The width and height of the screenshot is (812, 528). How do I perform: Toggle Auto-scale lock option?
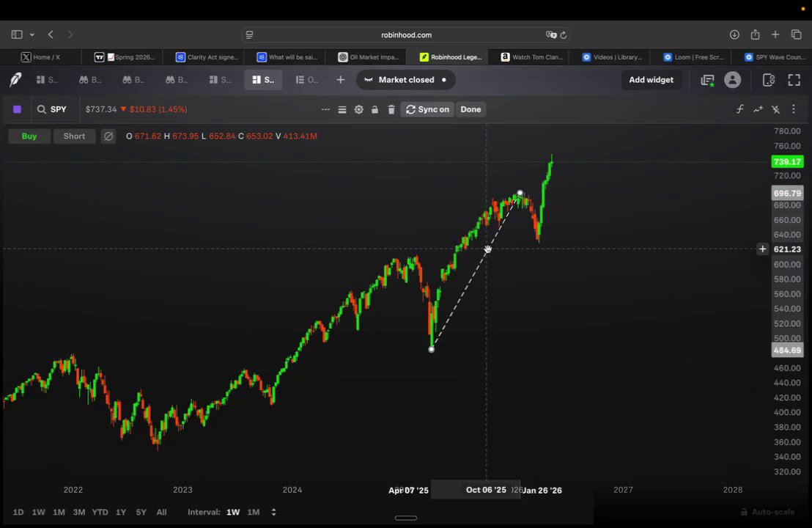pyautogui.click(x=767, y=512)
